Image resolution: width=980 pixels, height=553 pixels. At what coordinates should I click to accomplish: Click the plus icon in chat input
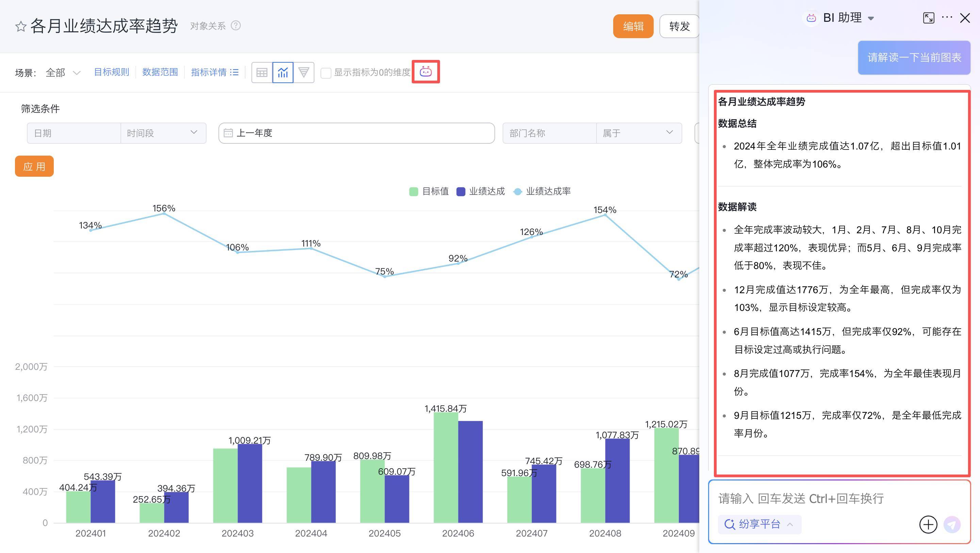(x=928, y=524)
